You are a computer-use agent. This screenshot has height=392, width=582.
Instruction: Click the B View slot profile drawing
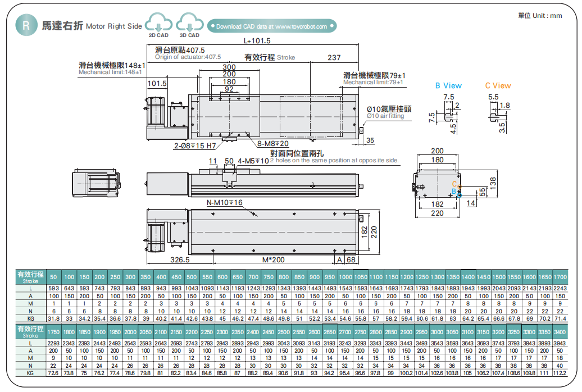449,115
